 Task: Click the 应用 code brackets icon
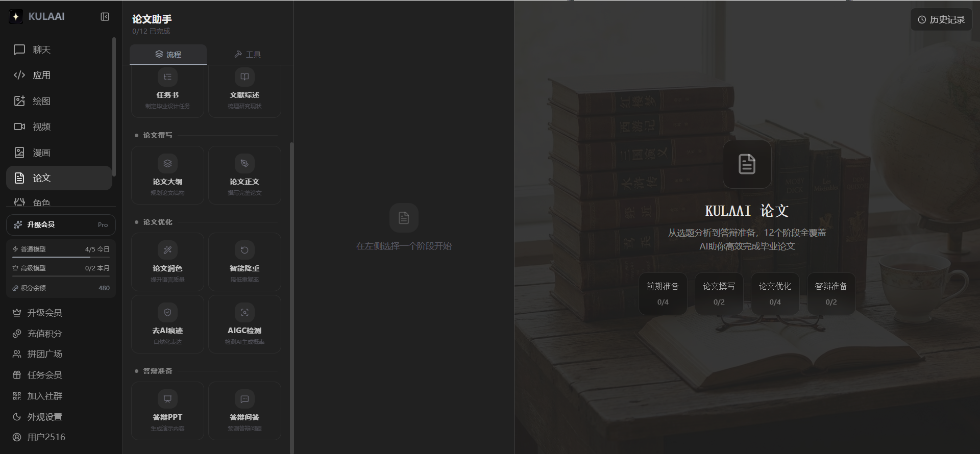click(x=19, y=75)
